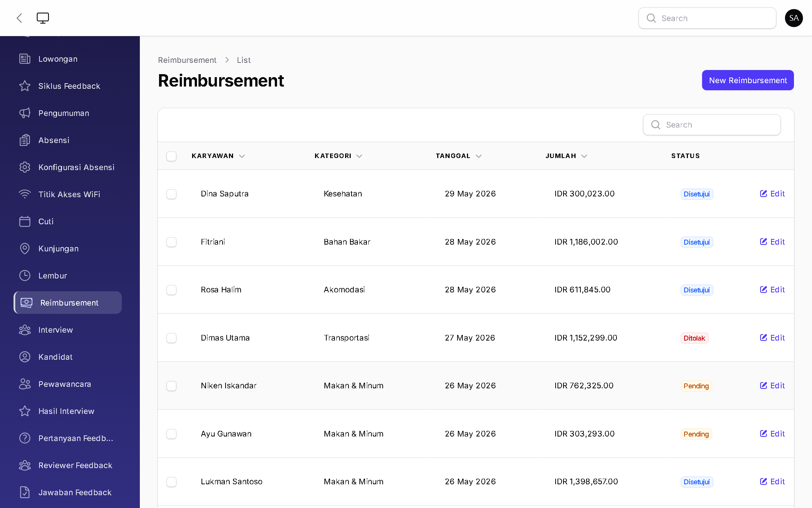This screenshot has height=508, width=812.
Task: Click the STATUS column header
Action: (685, 156)
